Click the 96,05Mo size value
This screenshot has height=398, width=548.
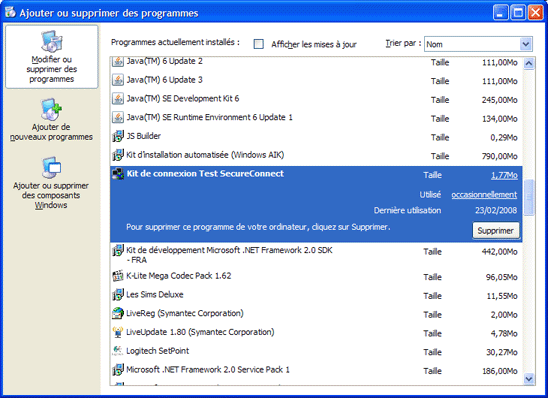502,277
